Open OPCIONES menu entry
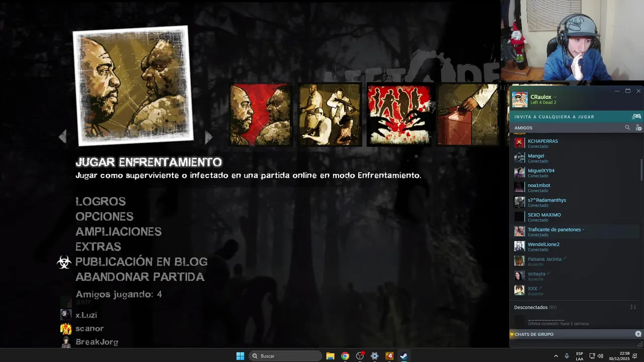This screenshot has width=644, height=362. coord(104,217)
